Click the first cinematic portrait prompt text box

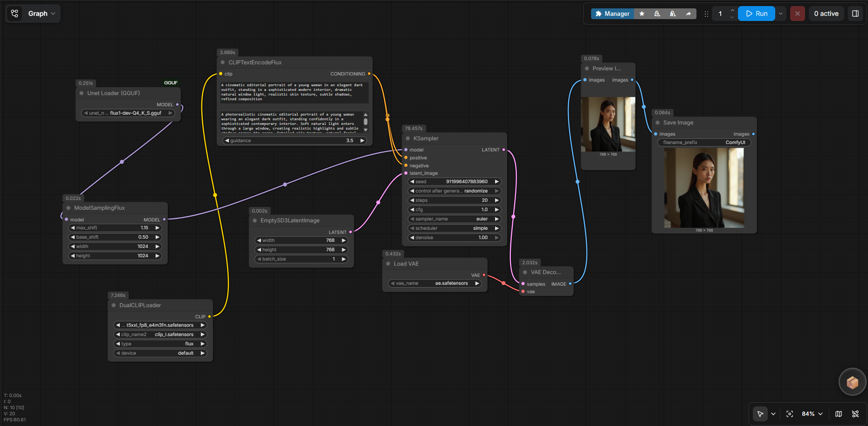295,92
